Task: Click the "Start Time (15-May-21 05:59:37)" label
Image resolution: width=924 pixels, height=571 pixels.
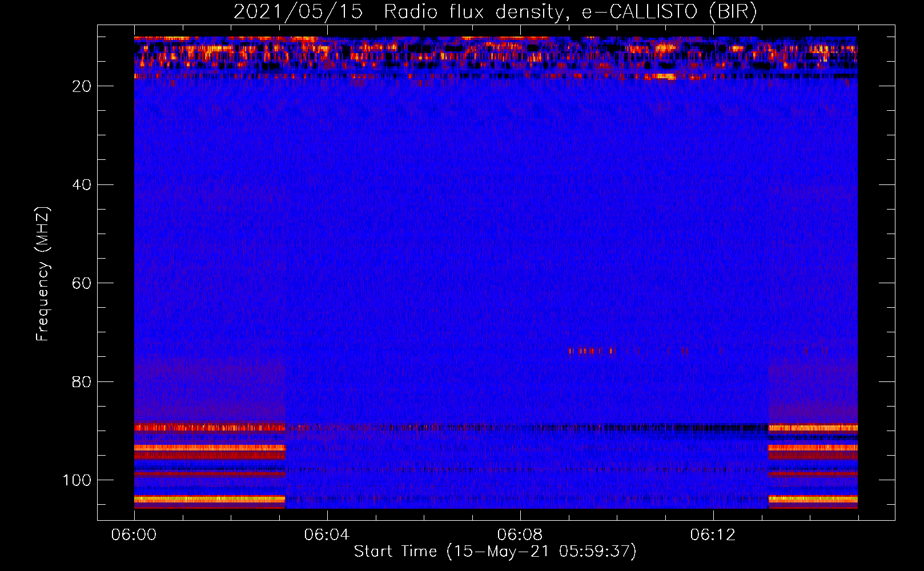Action: click(x=495, y=552)
